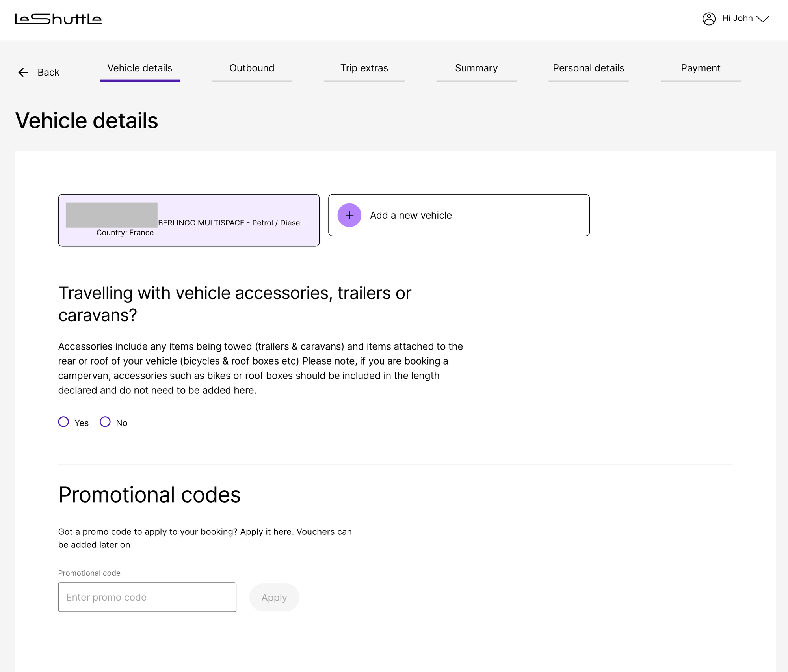The width and height of the screenshot is (788, 672).
Task: Click the user account profile icon
Action: coord(709,19)
